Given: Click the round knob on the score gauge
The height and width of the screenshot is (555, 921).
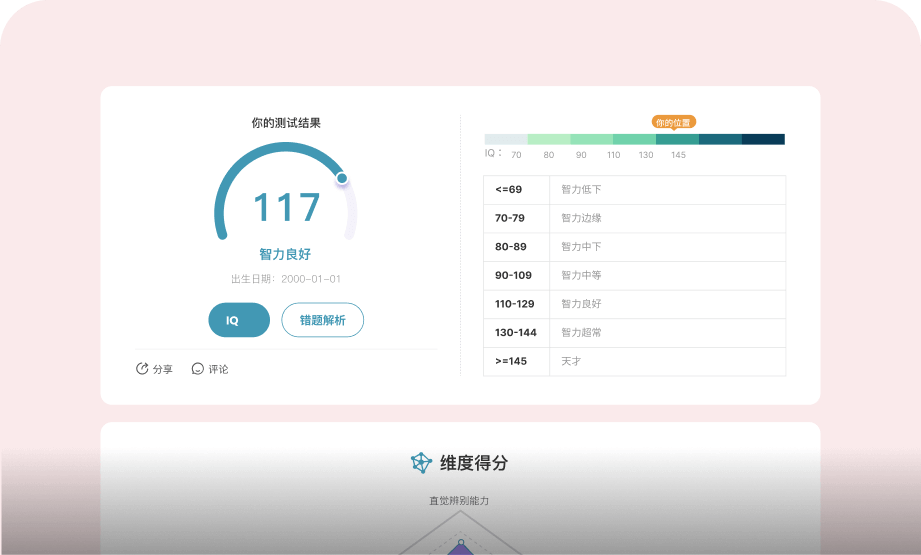Looking at the screenshot, I should 342,178.
